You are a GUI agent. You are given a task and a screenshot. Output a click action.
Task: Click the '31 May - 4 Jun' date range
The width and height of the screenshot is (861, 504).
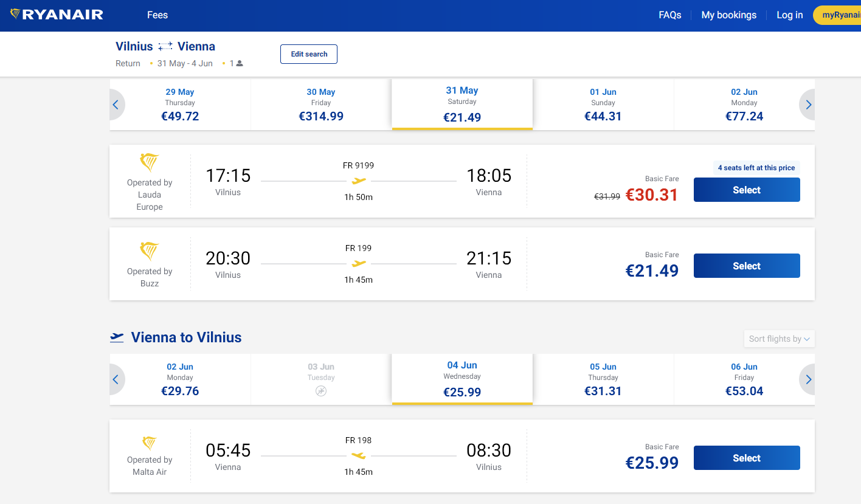click(x=185, y=63)
